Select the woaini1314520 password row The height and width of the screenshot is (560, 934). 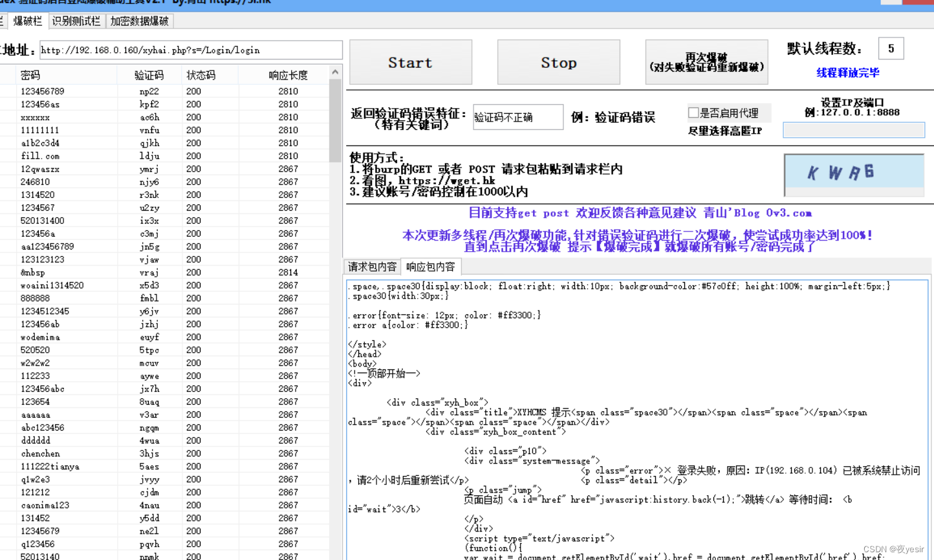[164, 285]
